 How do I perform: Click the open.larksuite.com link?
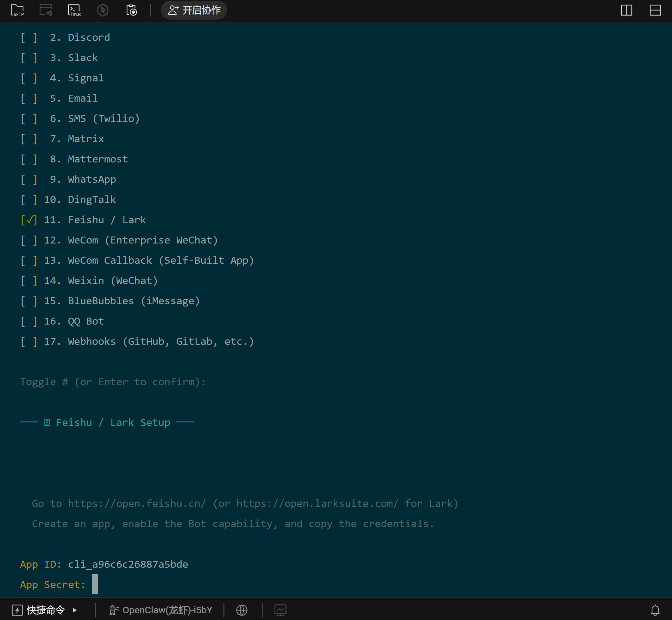pyautogui.click(x=317, y=503)
